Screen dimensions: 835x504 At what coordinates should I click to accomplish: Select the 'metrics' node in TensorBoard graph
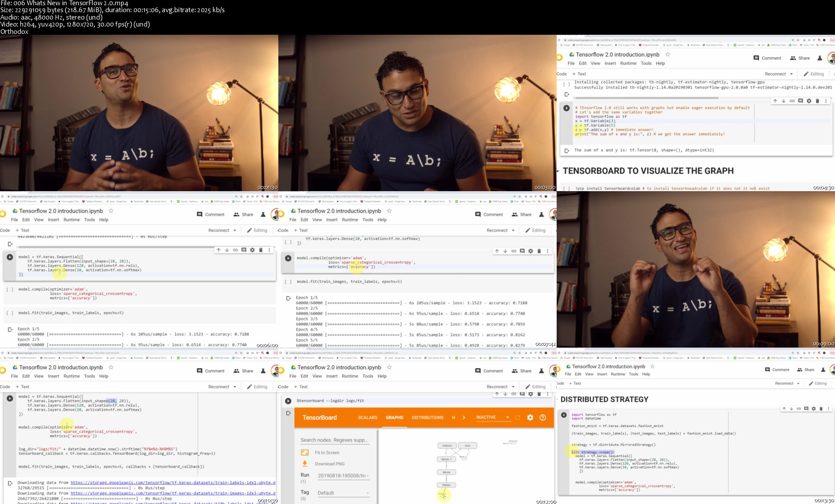(447, 445)
